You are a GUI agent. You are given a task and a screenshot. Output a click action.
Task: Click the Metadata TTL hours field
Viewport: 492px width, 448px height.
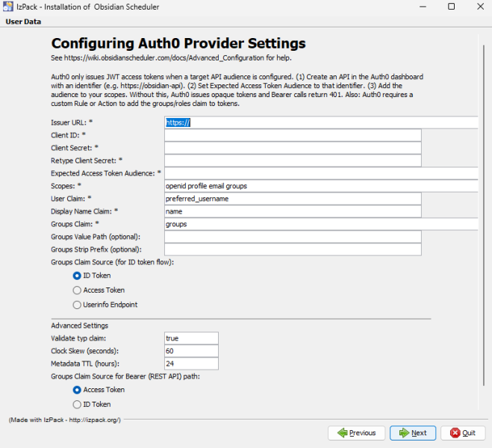click(x=191, y=364)
